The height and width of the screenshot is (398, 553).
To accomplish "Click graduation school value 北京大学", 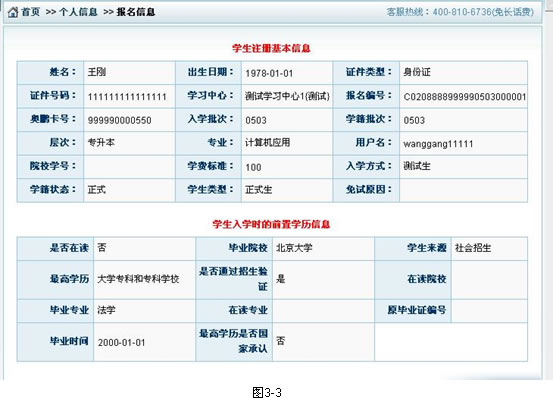I will tap(294, 248).
